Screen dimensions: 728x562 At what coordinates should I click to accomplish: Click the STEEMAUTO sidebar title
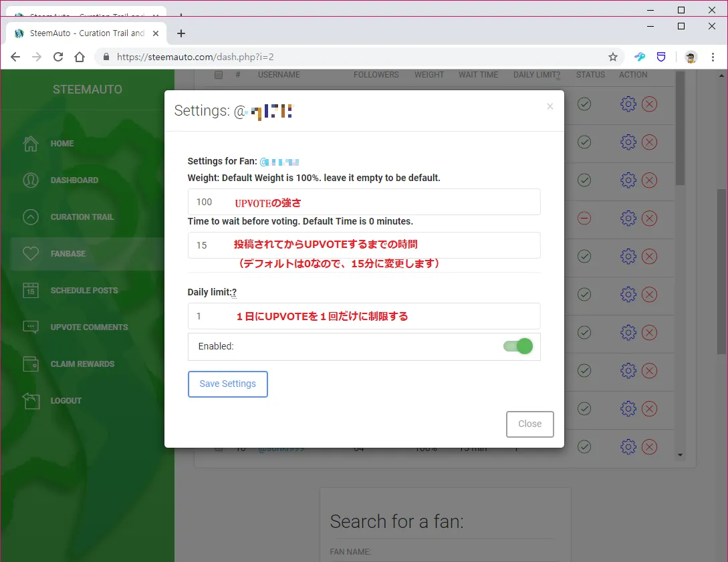(x=88, y=89)
